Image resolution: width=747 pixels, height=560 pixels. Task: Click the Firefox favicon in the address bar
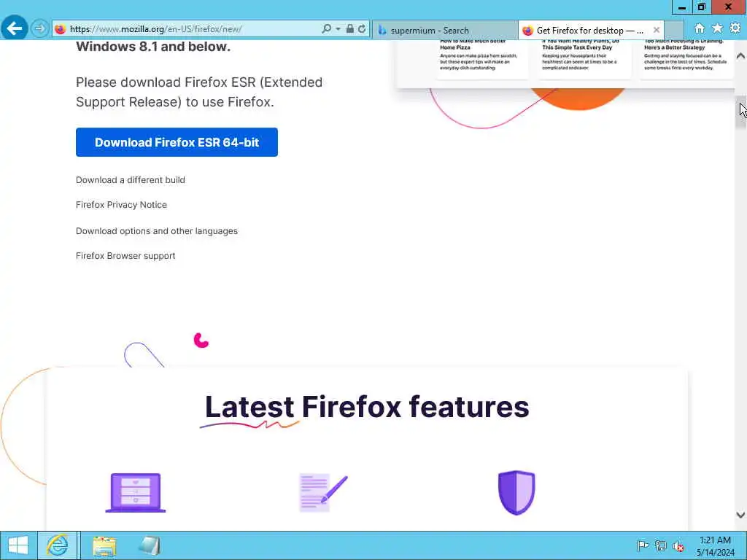click(x=60, y=29)
